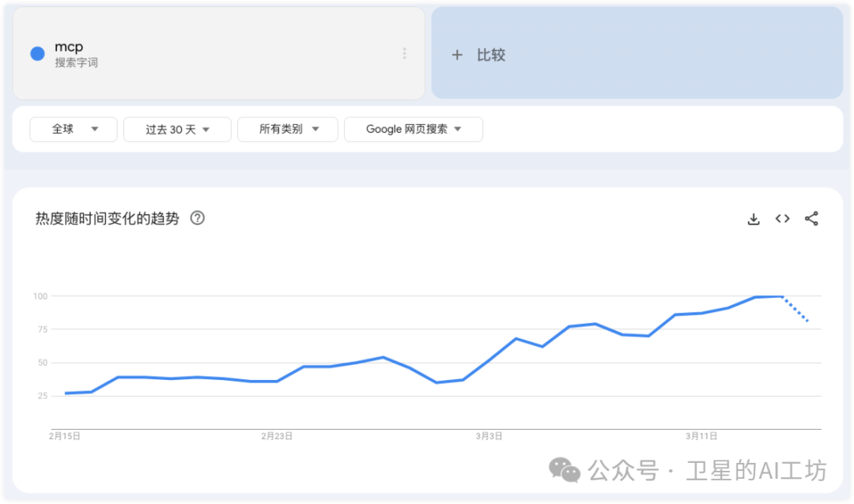Click the plus icon in the compare box
The image size is (854, 504).
(x=457, y=55)
